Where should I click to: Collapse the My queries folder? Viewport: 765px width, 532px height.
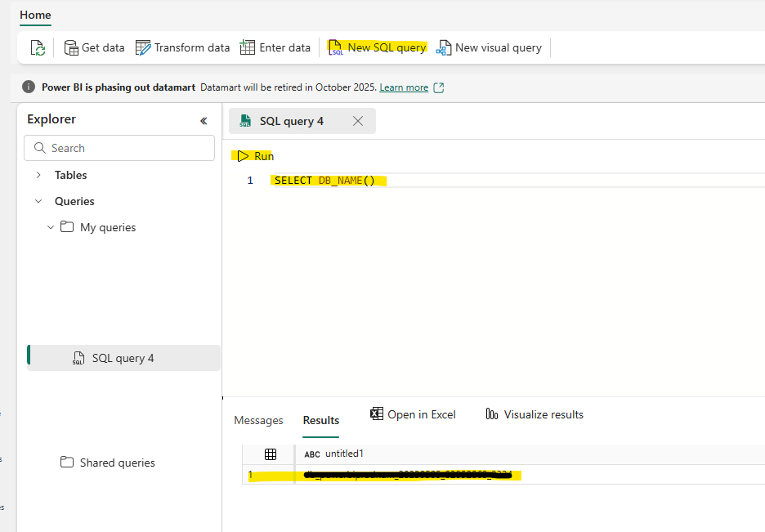click(50, 227)
